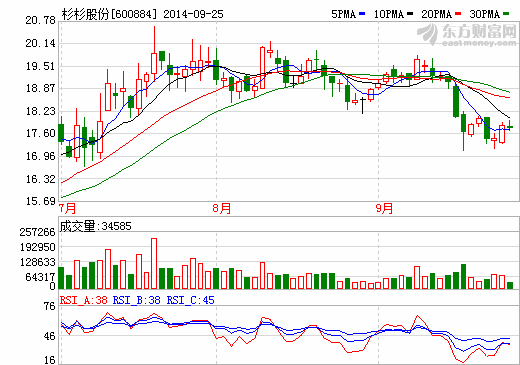520x365 pixels.
Task: Click the 9月 axis label
Action: point(384,209)
